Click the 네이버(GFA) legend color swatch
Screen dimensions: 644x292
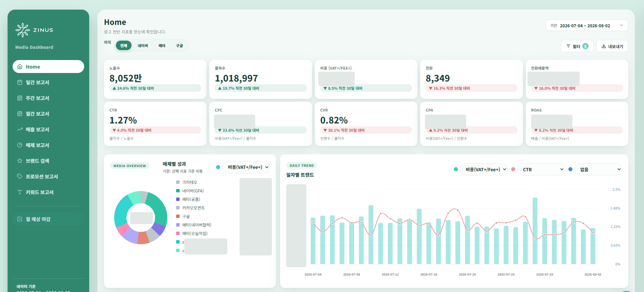pyautogui.click(x=178, y=191)
